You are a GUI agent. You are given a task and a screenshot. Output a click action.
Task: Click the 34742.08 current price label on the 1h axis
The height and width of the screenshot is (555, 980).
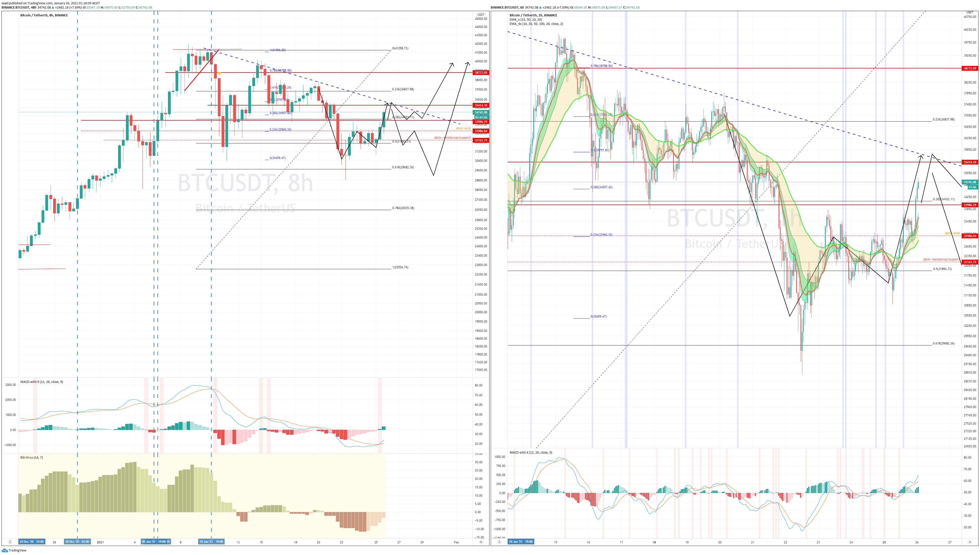tap(970, 182)
